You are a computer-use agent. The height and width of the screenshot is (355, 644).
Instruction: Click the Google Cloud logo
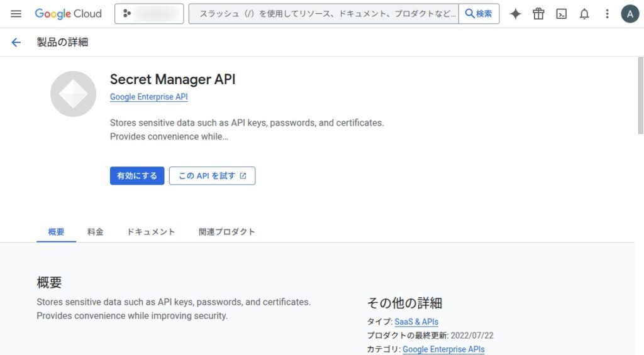tap(68, 14)
